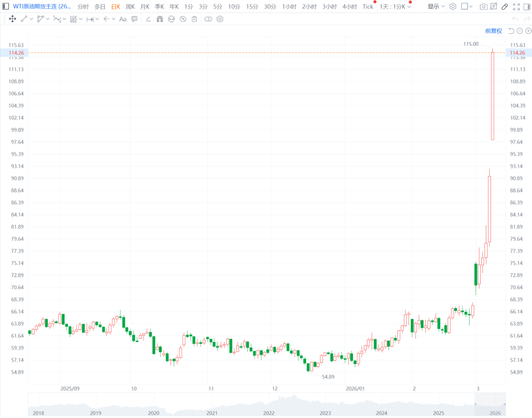
Task: Select the comment bubble note tool
Action: coord(134,19)
